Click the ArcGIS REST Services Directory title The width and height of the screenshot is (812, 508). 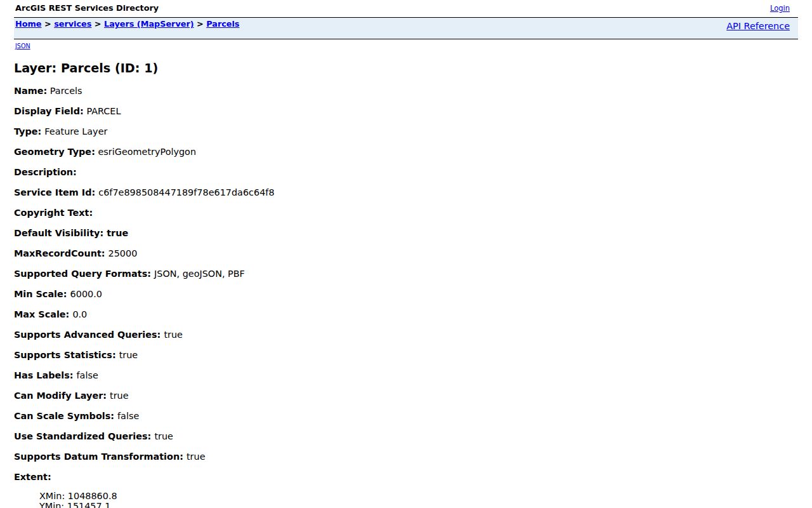[x=87, y=8]
